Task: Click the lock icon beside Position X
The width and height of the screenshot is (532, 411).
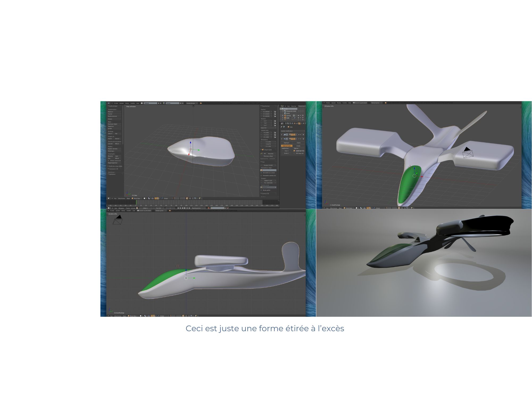Action: (x=275, y=112)
